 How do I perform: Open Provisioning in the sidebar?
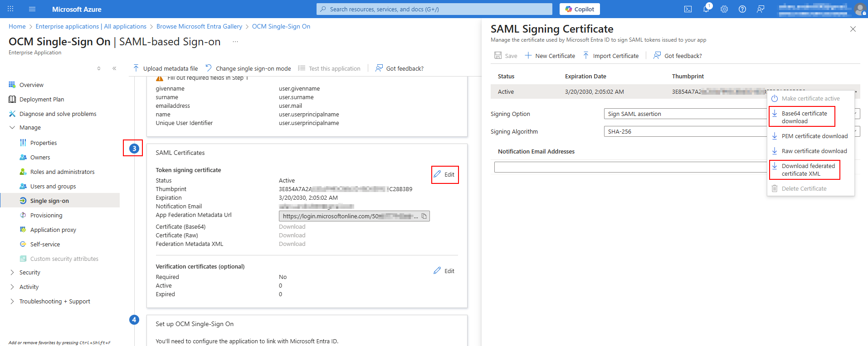(x=46, y=215)
